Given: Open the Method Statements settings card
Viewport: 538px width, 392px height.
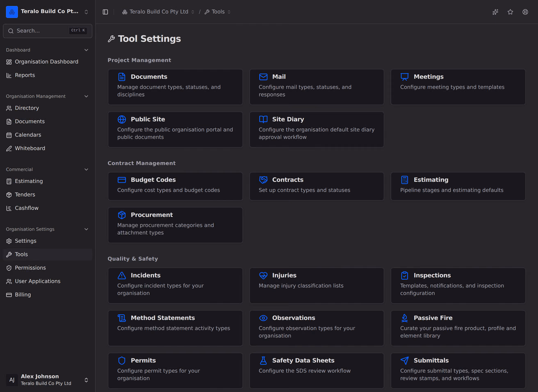Looking at the screenshot, I should coord(175,328).
